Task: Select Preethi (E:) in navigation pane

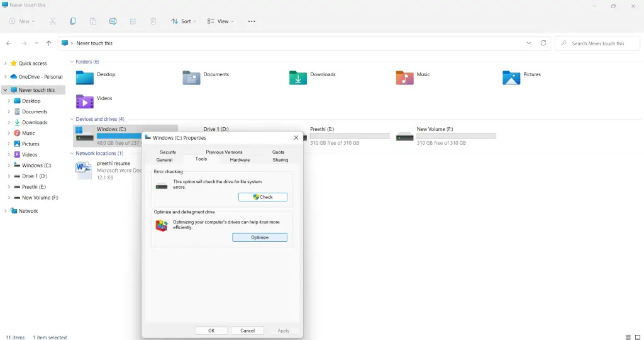Action: click(x=34, y=186)
